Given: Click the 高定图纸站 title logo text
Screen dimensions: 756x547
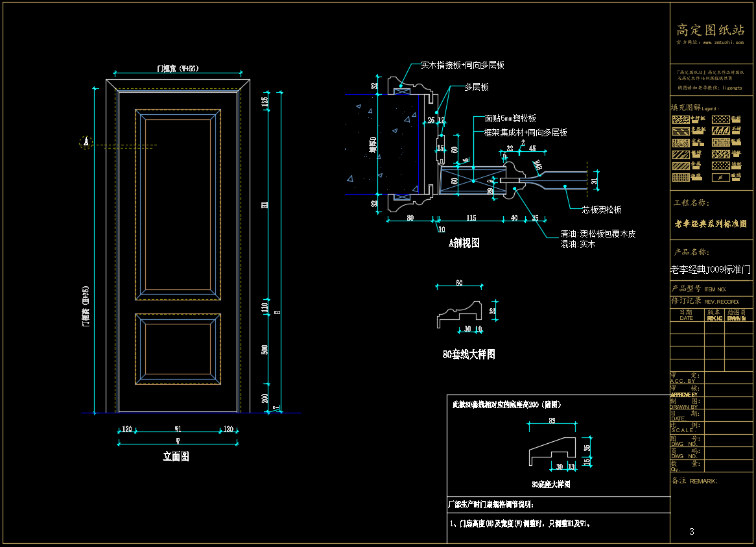Looking at the screenshot, I should point(711,30).
